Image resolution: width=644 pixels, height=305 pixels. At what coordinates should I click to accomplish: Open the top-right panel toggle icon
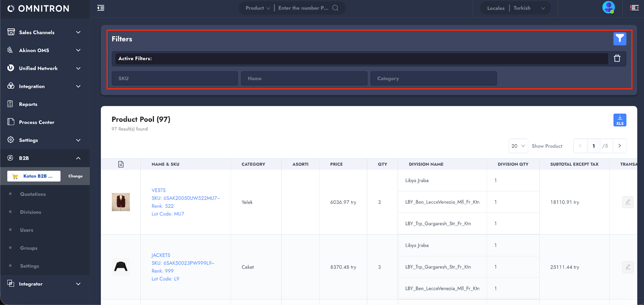coord(634,8)
